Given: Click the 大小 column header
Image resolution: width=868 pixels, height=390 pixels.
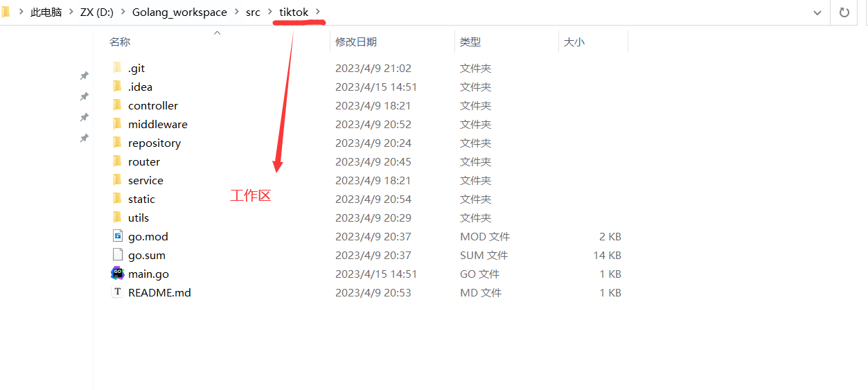Looking at the screenshot, I should click(x=574, y=42).
